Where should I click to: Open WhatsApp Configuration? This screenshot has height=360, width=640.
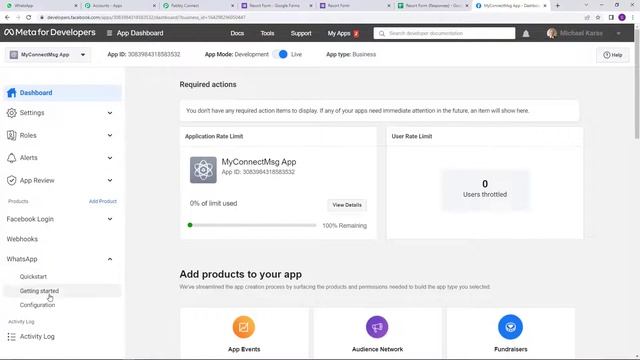click(x=37, y=305)
